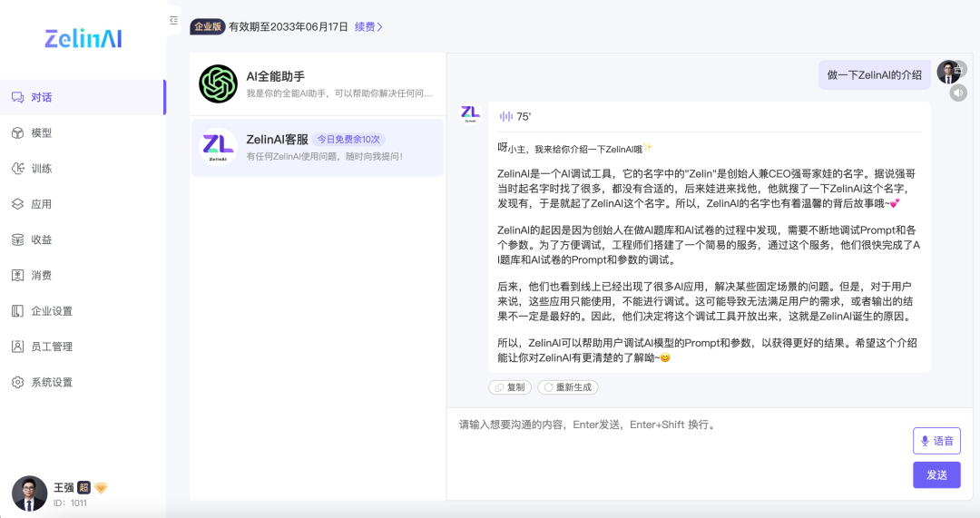This screenshot has height=518, width=980.
Task: Click the 收益 coins icon
Action: tap(17, 239)
